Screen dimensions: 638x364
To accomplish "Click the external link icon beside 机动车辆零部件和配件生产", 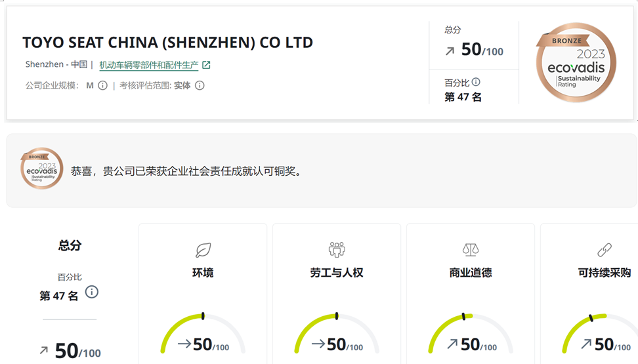I will (206, 65).
